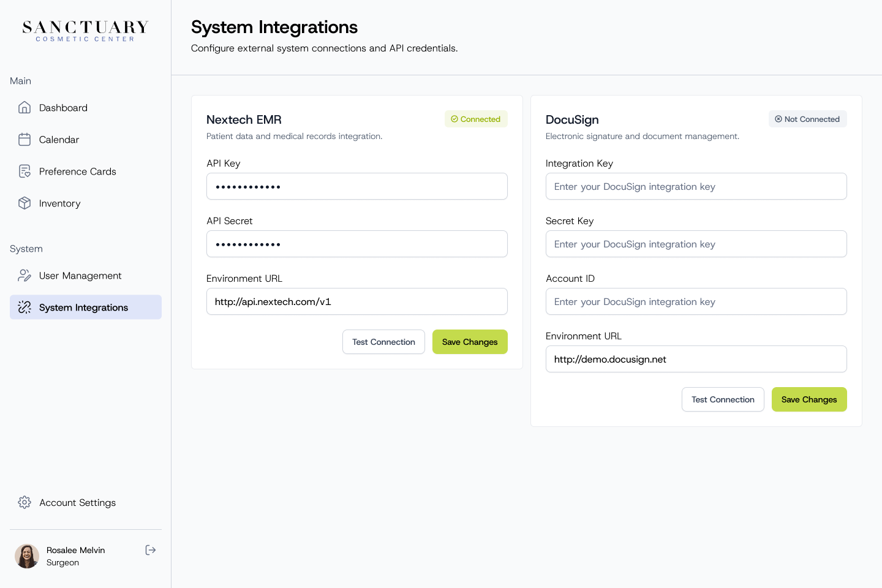
Task: Test Connection for Nextech EMR
Action: click(x=383, y=342)
